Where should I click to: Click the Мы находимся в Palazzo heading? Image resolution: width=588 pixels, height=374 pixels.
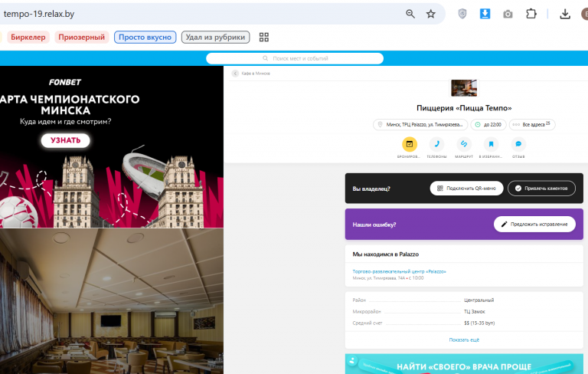(386, 254)
